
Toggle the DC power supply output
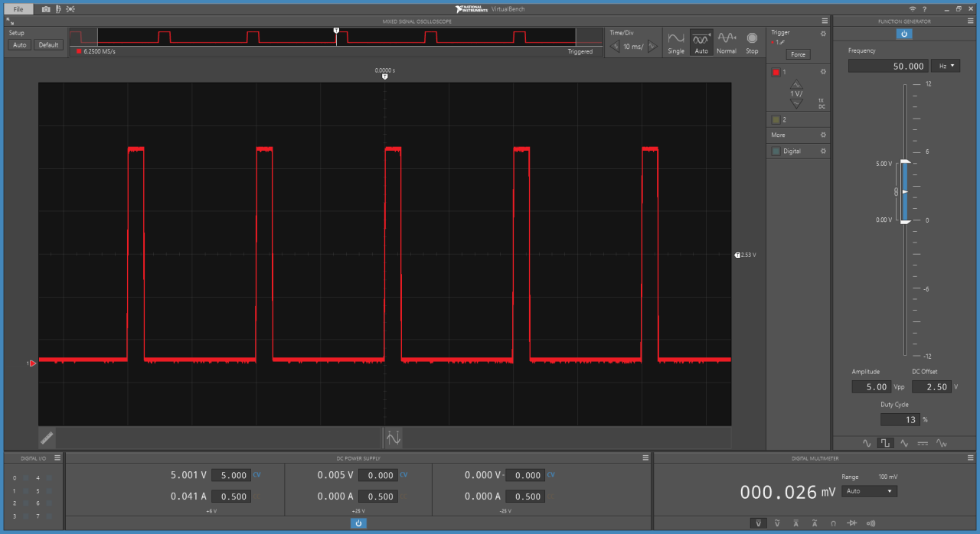coord(358,523)
